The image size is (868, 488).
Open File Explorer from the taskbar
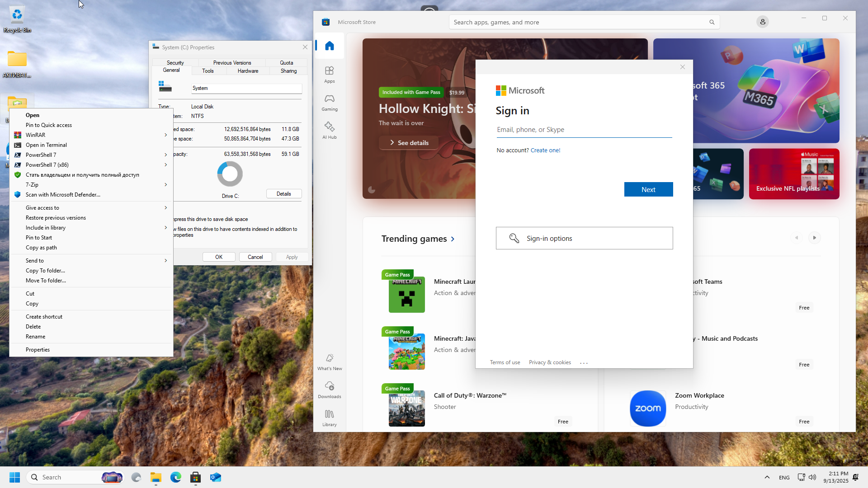click(x=156, y=477)
